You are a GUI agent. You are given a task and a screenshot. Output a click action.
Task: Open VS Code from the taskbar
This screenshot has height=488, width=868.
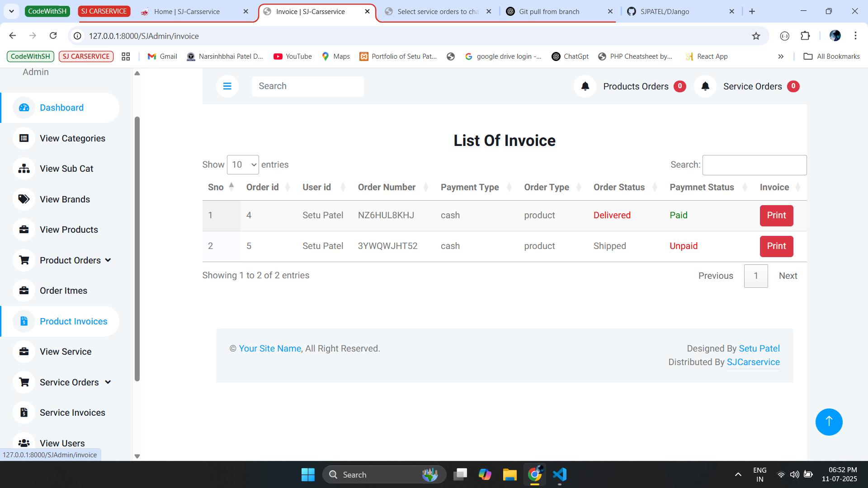[x=559, y=474]
